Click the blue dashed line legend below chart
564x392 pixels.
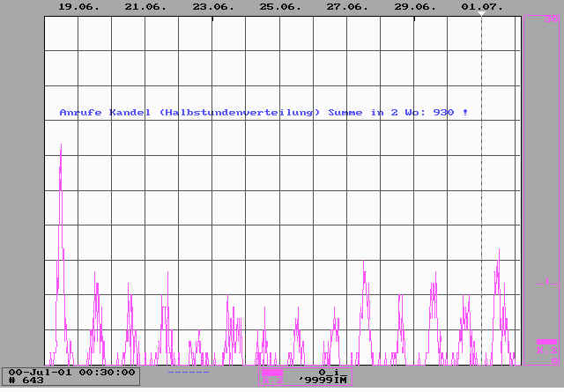(x=188, y=372)
